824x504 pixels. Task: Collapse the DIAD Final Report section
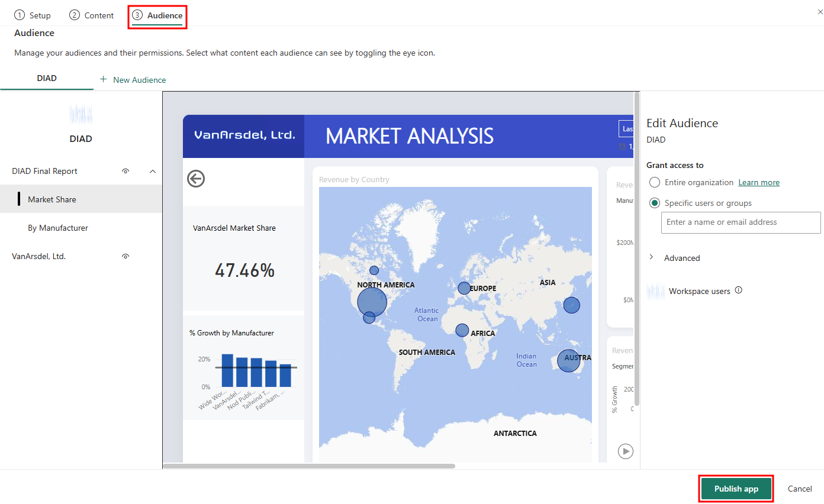coord(153,171)
